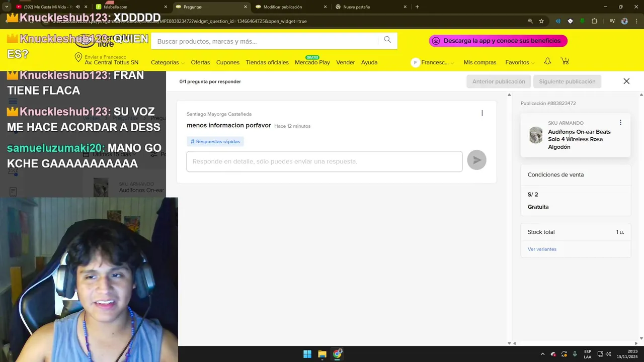Click the delivery location pin icon
Viewport: 644px width, 362px height.
[78, 57]
